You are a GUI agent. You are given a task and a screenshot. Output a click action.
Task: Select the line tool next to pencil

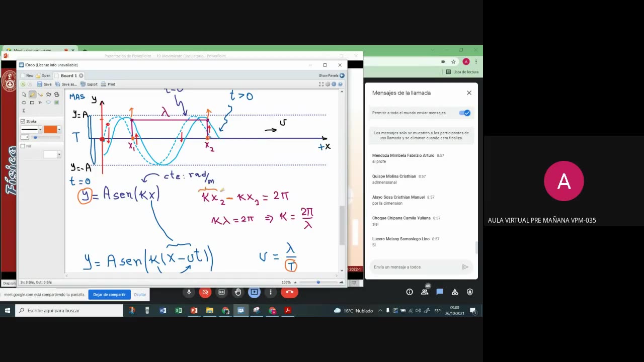point(40,95)
